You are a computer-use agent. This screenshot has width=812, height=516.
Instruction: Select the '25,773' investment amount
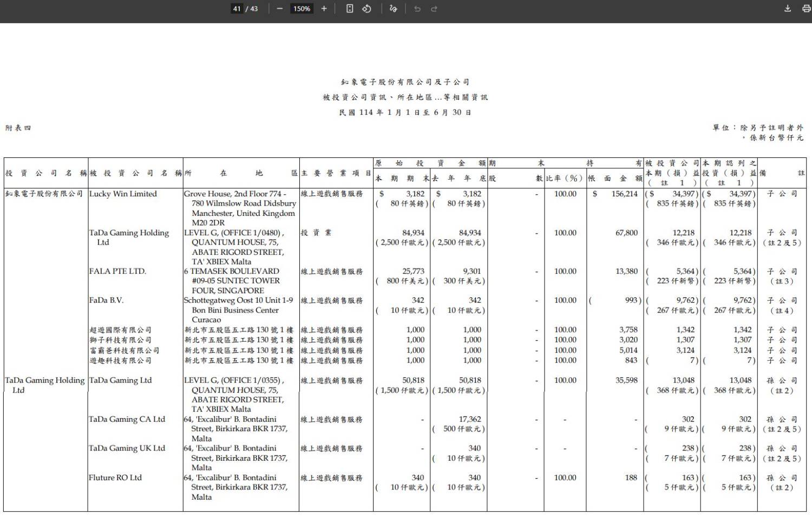click(x=414, y=272)
